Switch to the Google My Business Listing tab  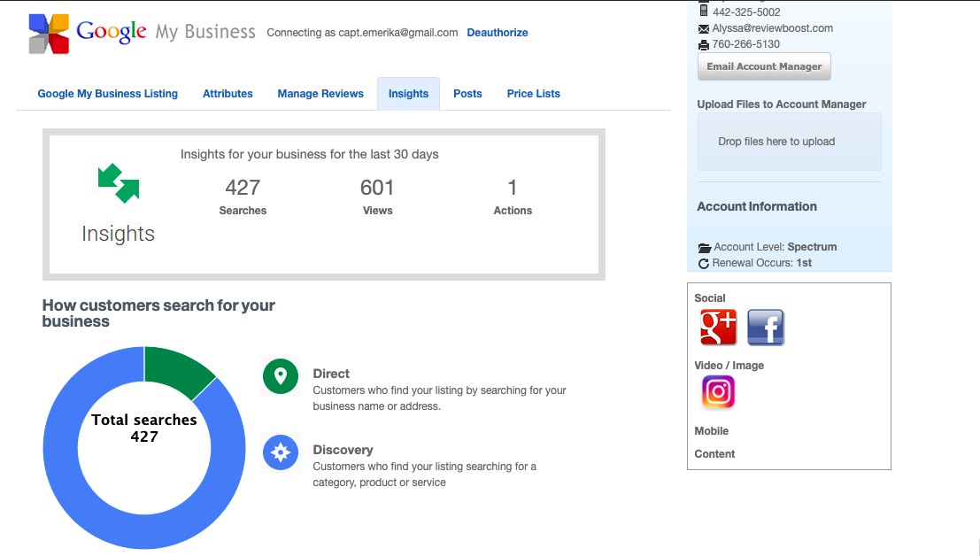pos(107,94)
